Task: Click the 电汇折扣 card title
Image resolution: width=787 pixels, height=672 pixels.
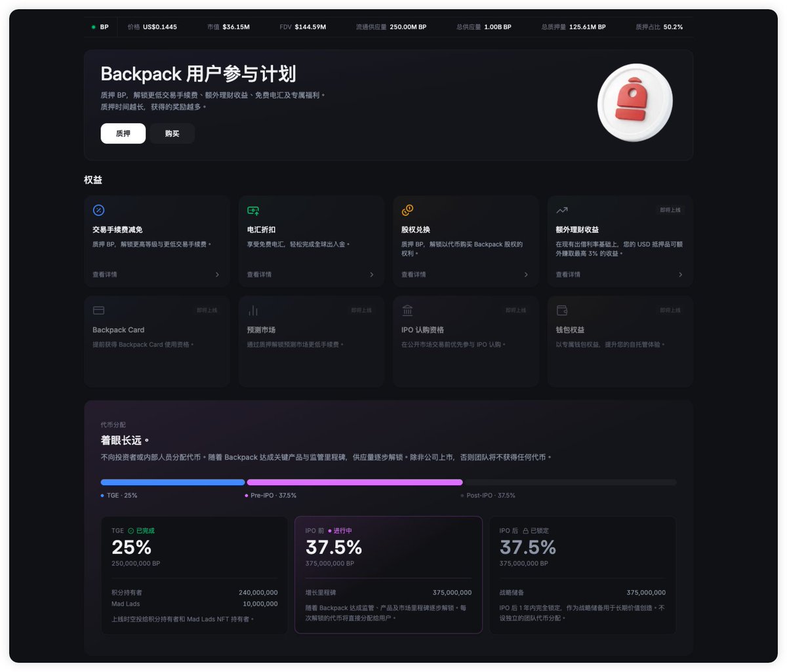Action: tap(261, 229)
